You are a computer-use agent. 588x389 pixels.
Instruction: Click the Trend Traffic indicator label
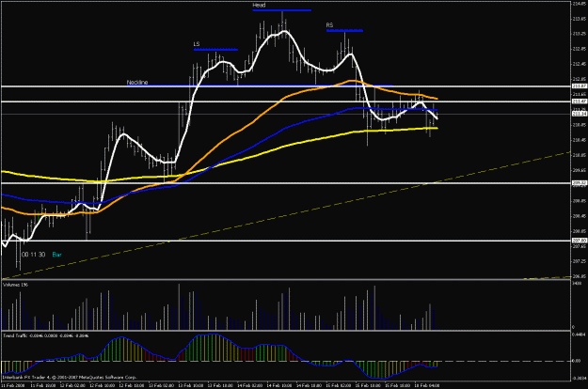(45, 335)
